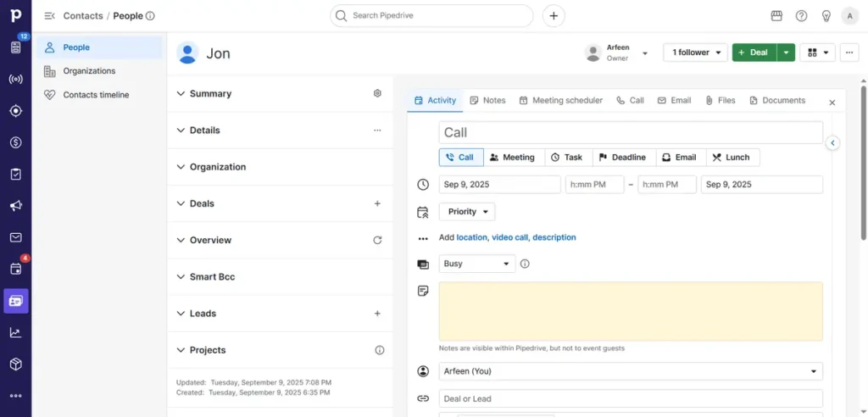
Task: Click the Campaigns megaphone sidebar icon
Action: coord(15,206)
